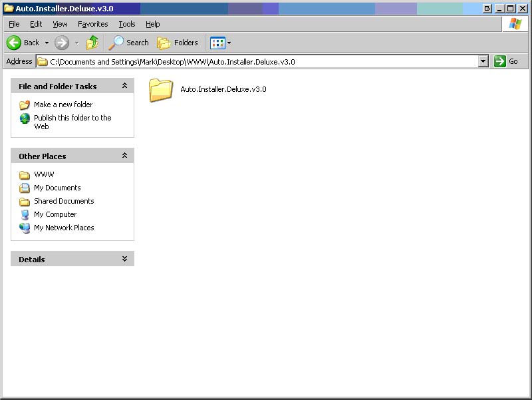Open My Network Places link
Image resolution: width=532 pixels, height=400 pixels.
64,228
